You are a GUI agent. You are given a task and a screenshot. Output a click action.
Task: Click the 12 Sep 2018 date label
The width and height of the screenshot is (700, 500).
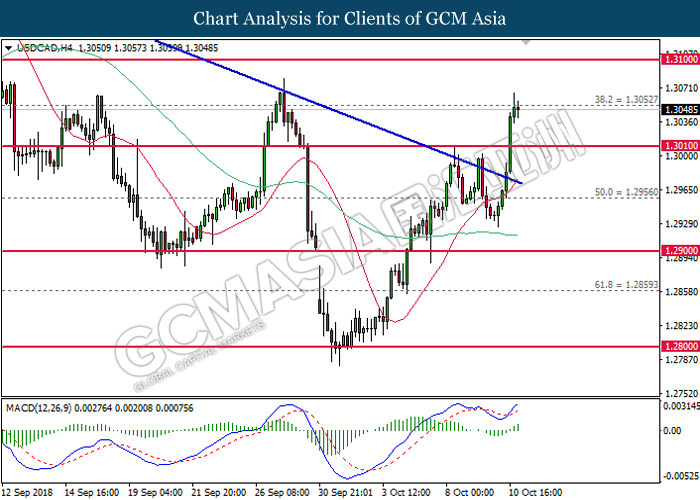pyautogui.click(x=27, y=492)
